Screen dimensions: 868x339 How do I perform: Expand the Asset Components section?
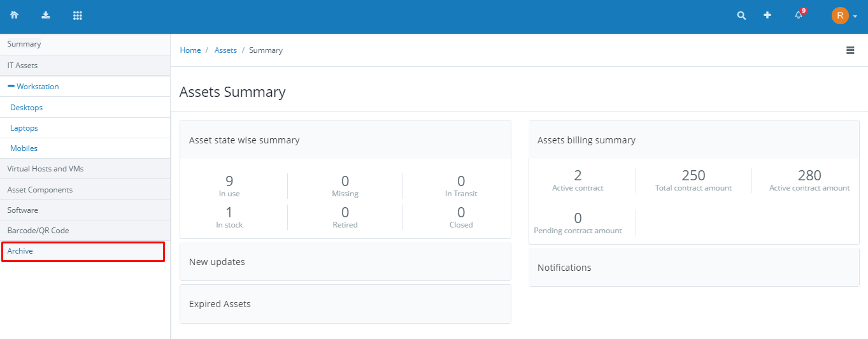click(85, 190)
